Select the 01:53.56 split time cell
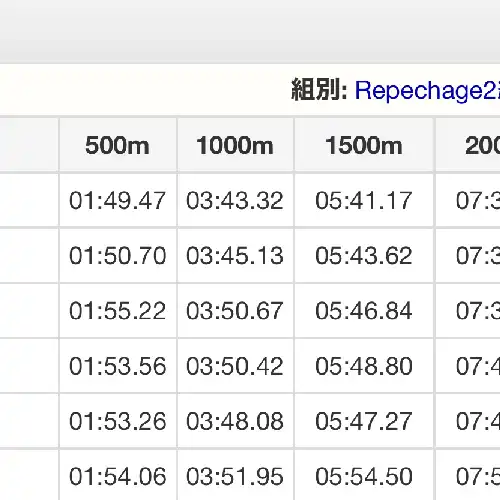Viewport: 500px width, 500px height. [118, 366]
